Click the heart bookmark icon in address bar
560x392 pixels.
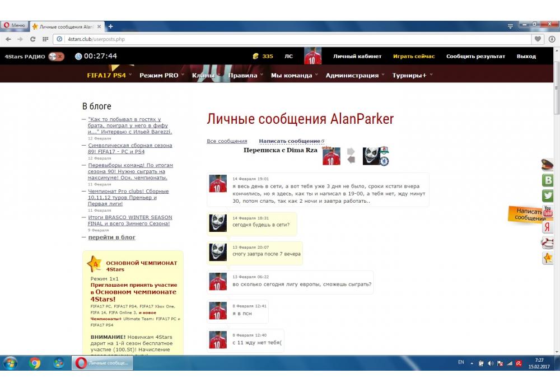pos(538,39)
